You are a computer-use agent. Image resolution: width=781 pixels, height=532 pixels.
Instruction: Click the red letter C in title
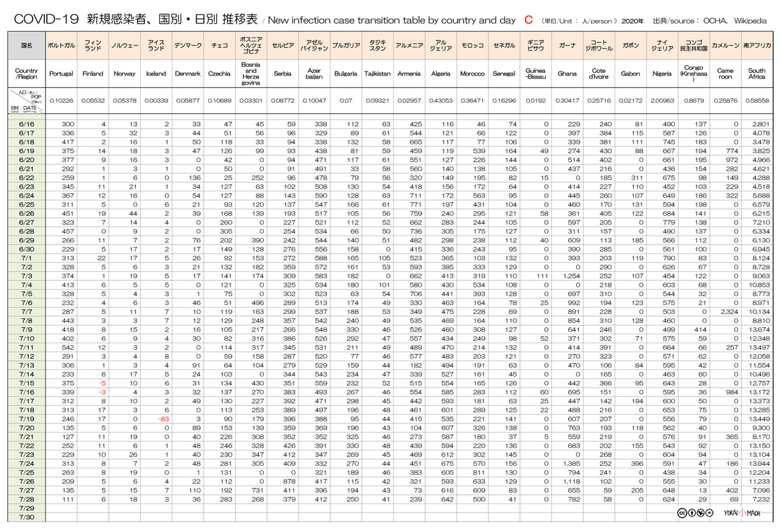tap(529, 20)
